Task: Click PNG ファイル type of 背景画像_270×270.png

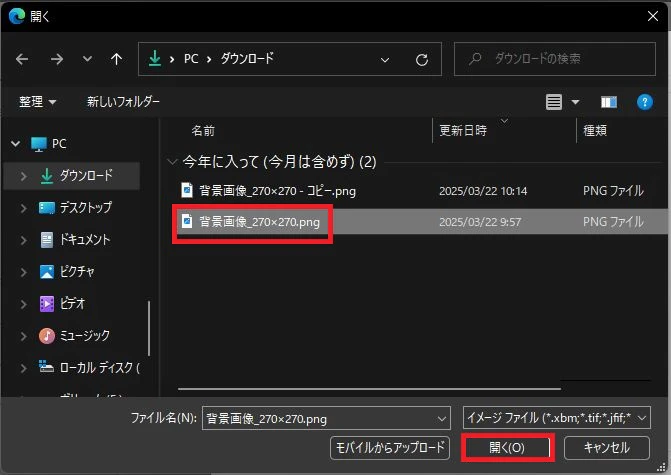Action: pos(613,222)
